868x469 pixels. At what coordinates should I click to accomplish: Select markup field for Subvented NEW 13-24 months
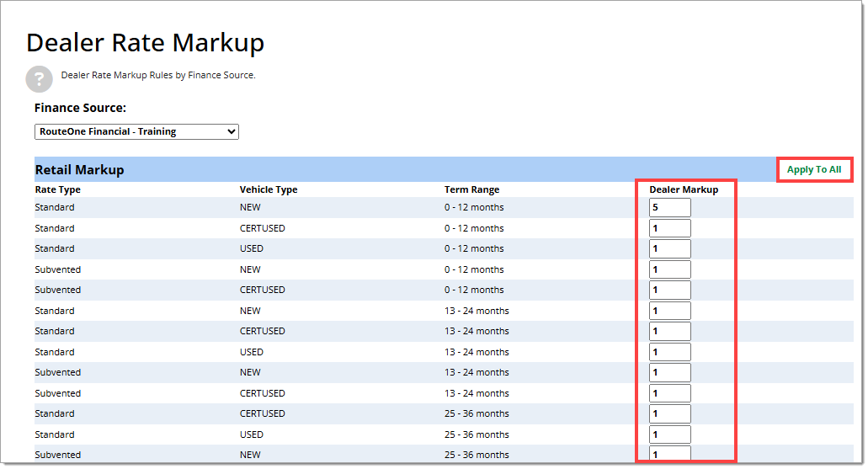tap(669, 372)
